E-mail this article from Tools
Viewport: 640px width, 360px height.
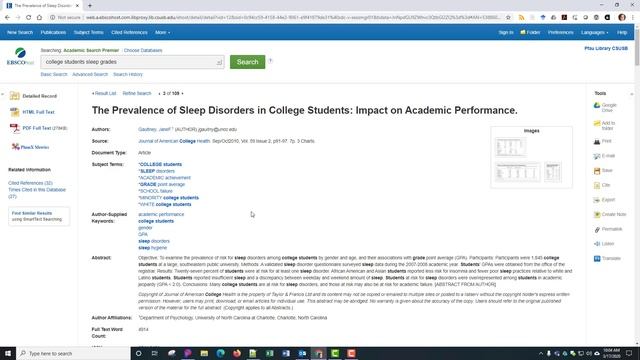coord(604,156)
